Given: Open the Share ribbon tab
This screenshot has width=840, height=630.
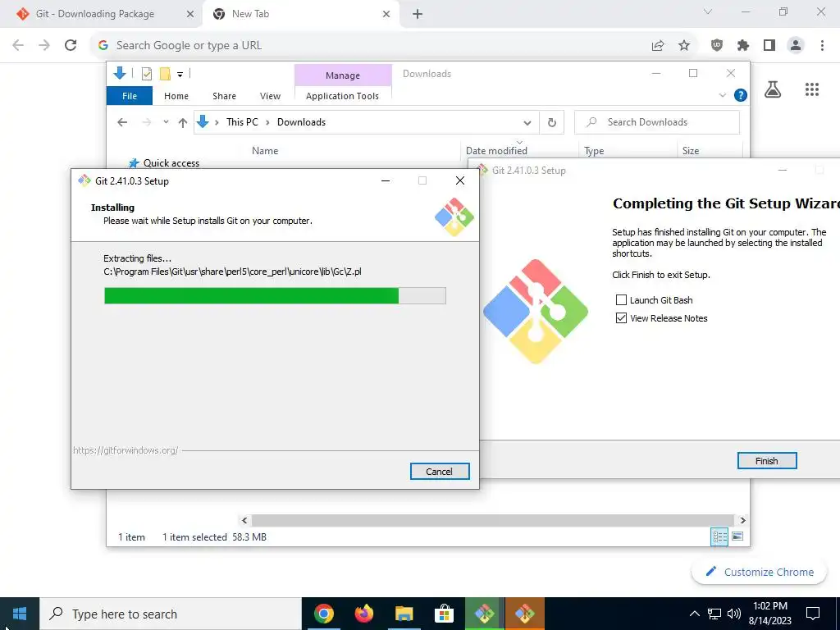Looking at the screenshot, I should coord(224,96).
